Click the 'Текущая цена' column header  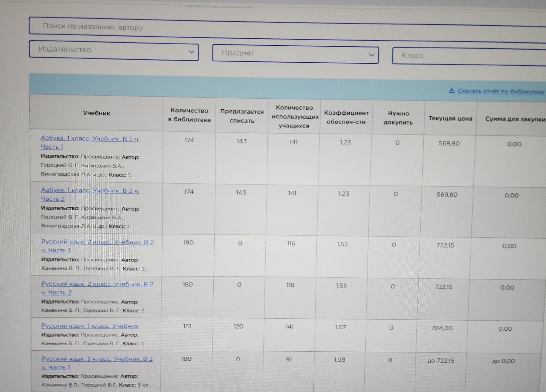pyautogui.click(x=450, y=118)
